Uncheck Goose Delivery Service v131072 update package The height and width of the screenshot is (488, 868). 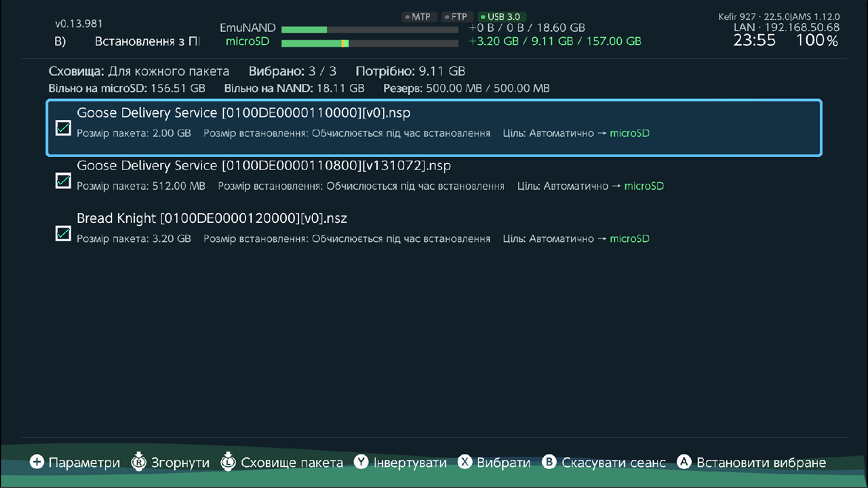(x=63, y=180)
